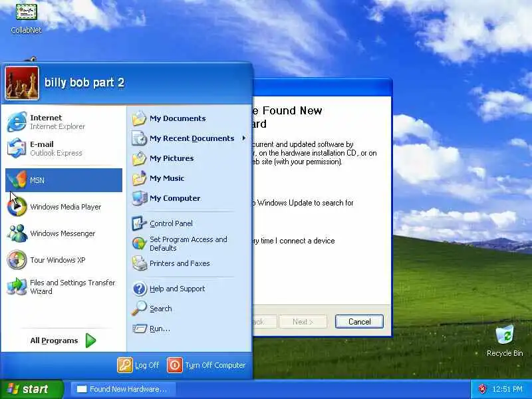Open Control Panel via its icon
Screen dimensions: 532x399
139,223
